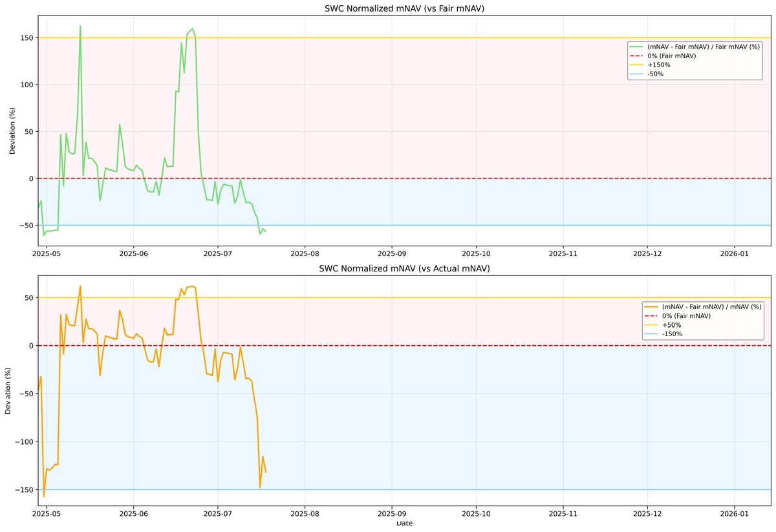The width and height of the screenshot is (776, 532).
Task: Click "Deviation (%)" axis label of Fair mNAV chart
Action: click(13, 131)
